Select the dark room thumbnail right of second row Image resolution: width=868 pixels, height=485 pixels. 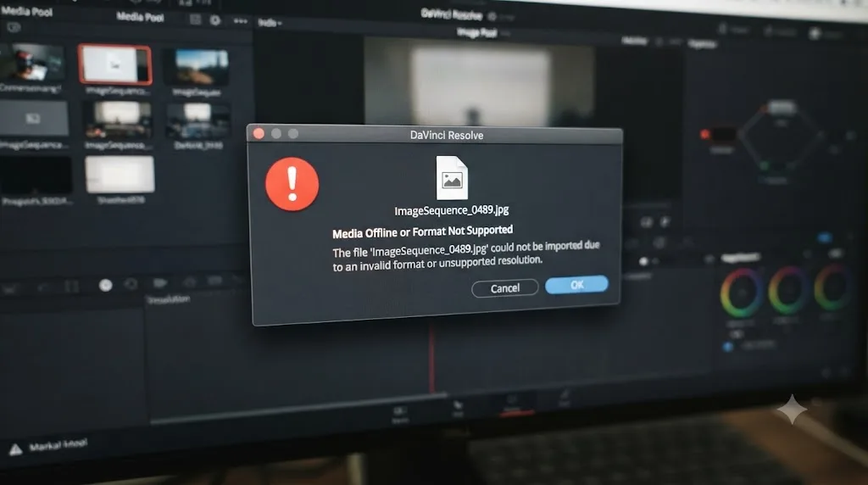198,121
